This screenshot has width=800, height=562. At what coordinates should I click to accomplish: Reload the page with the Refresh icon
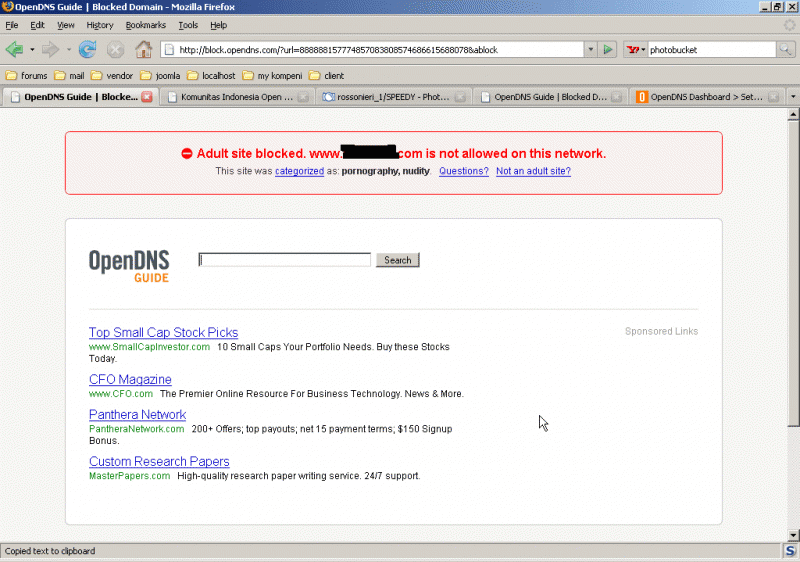[x=87, y=49]
